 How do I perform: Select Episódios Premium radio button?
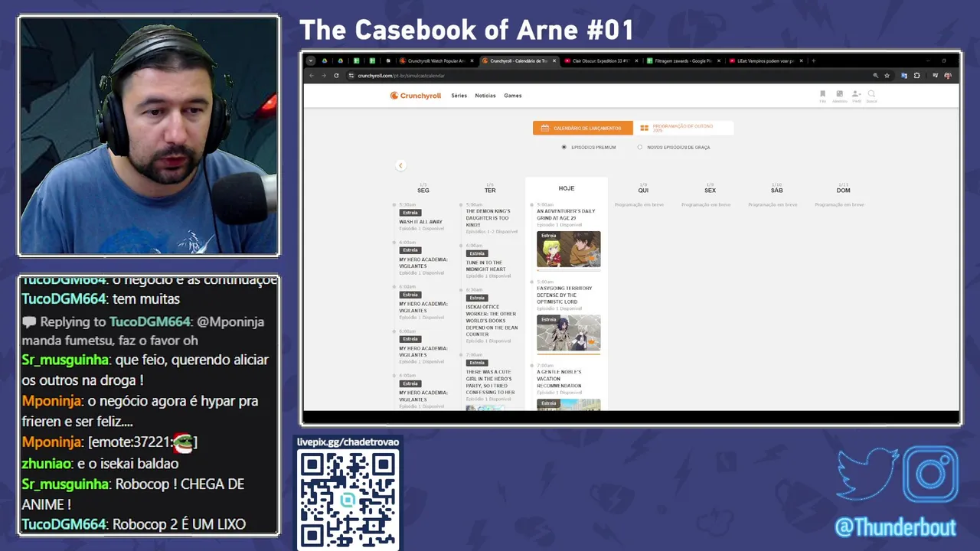pos(564,147)
